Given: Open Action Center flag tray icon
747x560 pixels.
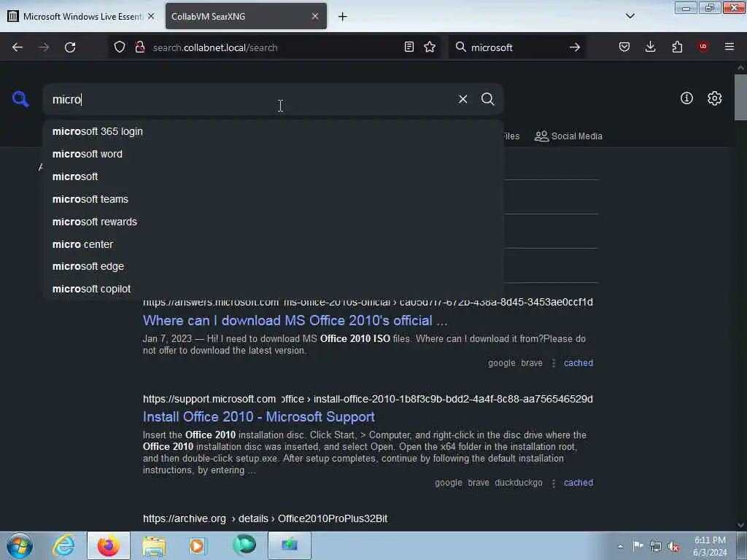Looking at the screenshot, I should click(638, 546).
